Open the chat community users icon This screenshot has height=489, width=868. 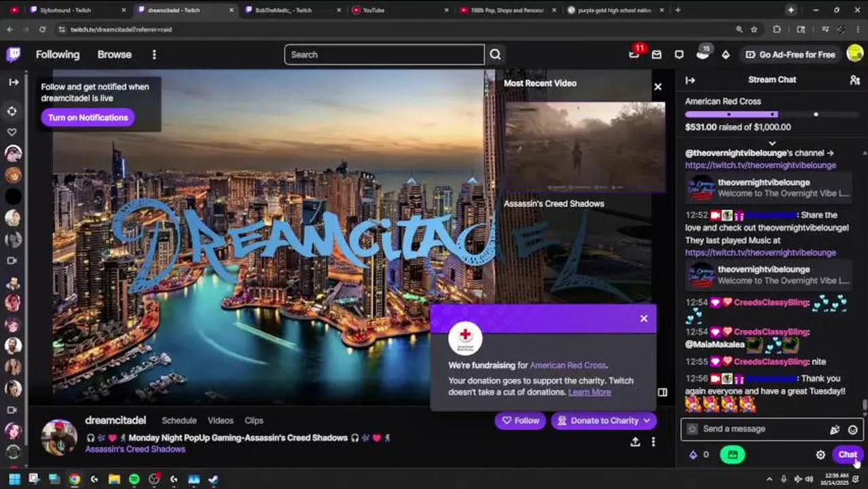854,80
